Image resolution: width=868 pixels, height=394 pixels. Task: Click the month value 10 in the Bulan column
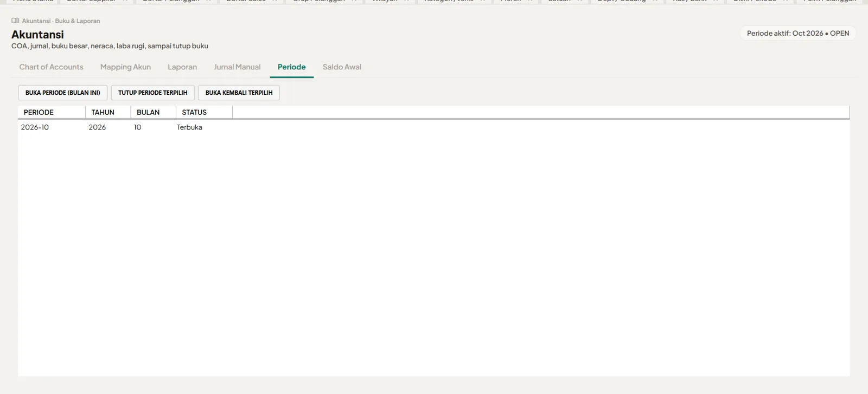(x=138, y=127)
